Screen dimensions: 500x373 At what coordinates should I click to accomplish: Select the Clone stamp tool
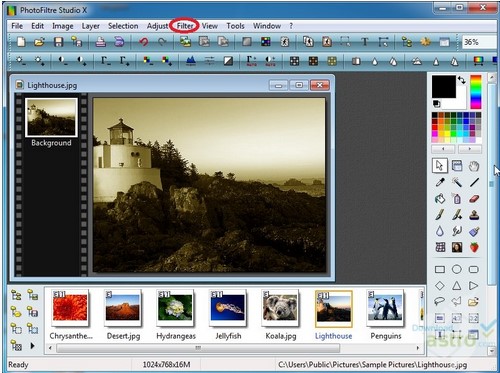pyautogui.click(x=474, y=215)
